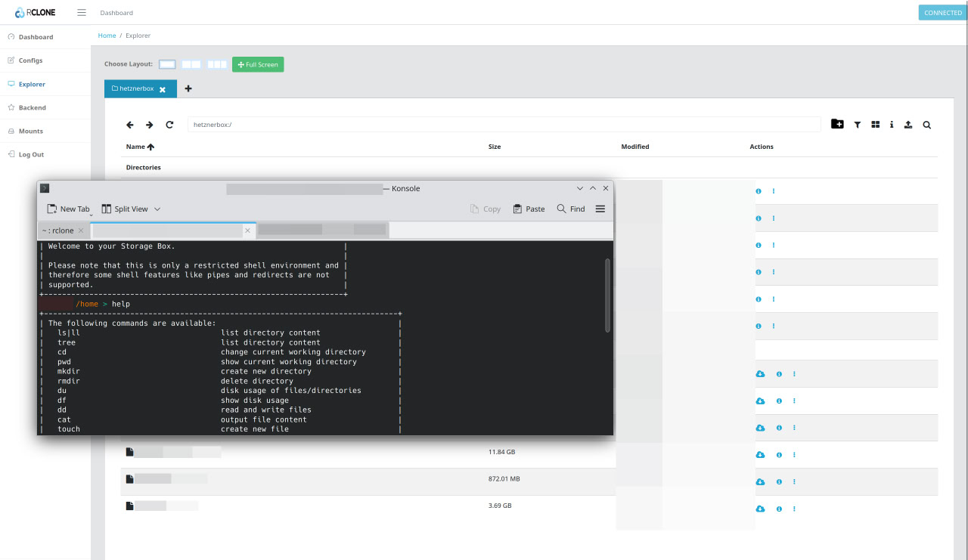Open search with the magnifier icon

pos(927,125)
